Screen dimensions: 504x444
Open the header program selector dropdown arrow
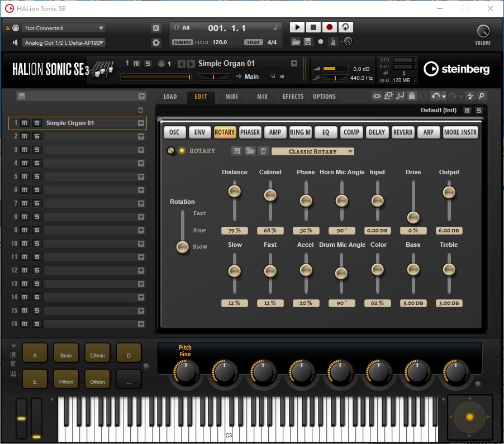point(294,63)
